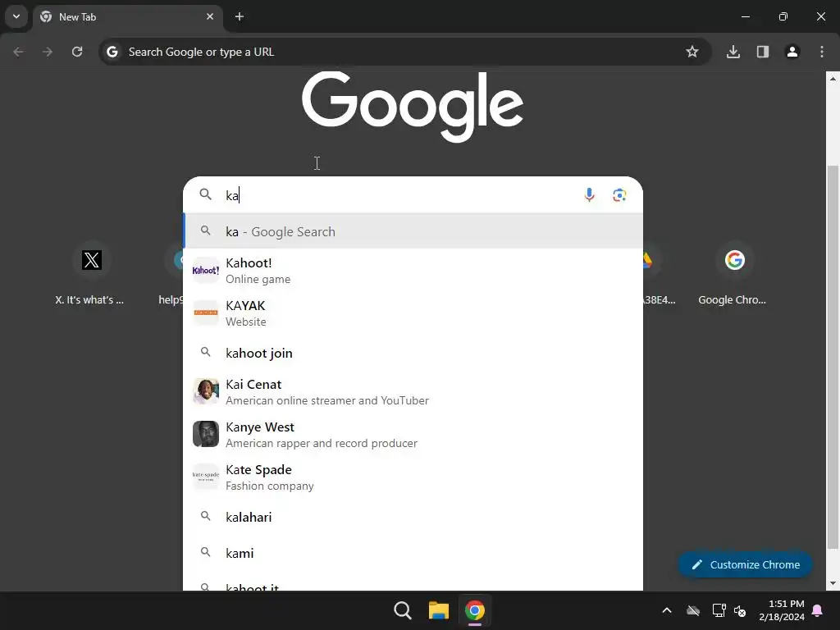This screenshot has width=840, height=630.
Task: Click the Chrome icon in the taskbar
Action: point(475,610)
